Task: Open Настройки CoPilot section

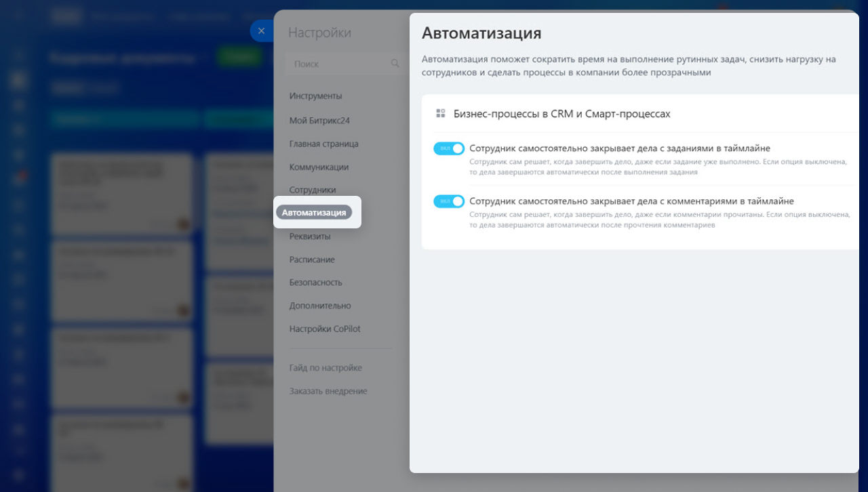Action: 325,329
